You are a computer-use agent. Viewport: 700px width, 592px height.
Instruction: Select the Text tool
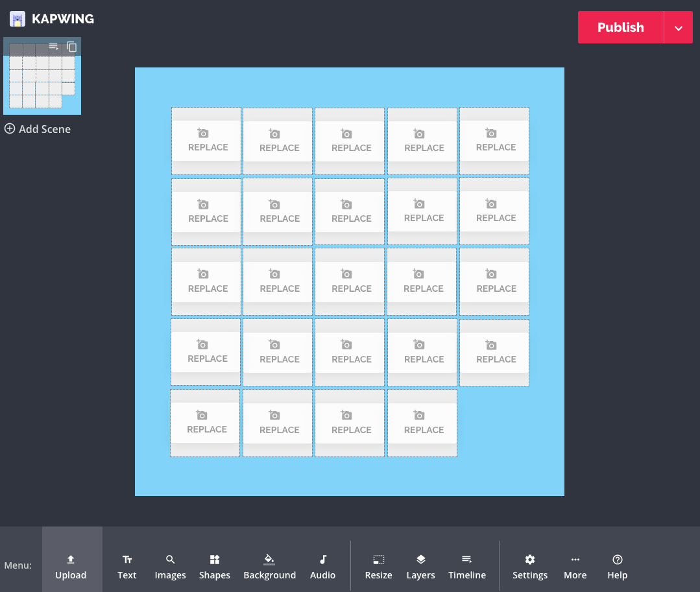127,566
